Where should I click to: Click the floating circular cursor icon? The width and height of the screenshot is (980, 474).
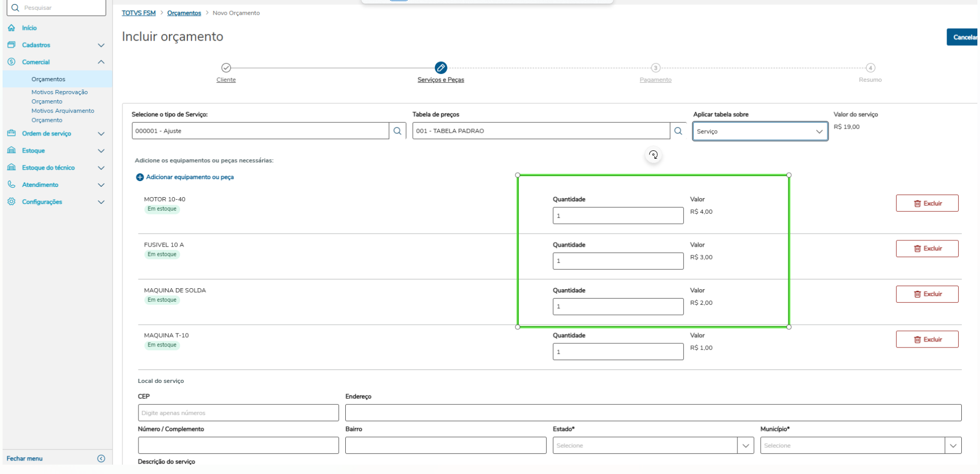coord(654,155)
